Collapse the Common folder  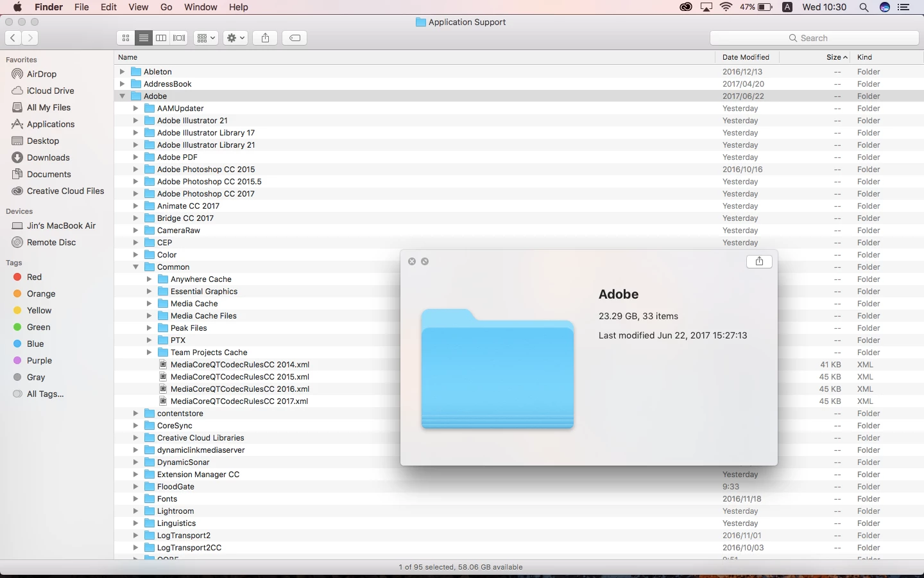pos(135,267)
